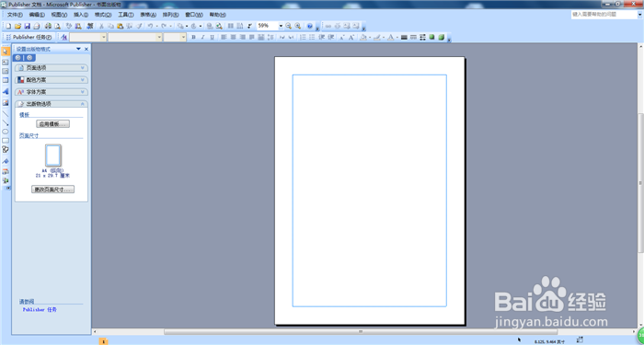Open the 插入(I) menu
Viewport: 644px width, 345px height.
tap(81, 15)
